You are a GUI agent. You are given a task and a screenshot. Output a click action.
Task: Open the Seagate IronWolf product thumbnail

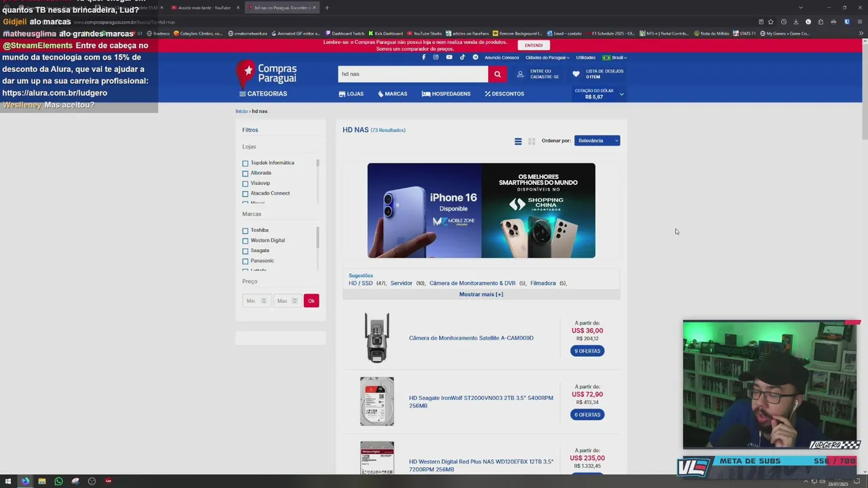click(x=377, y=401)
